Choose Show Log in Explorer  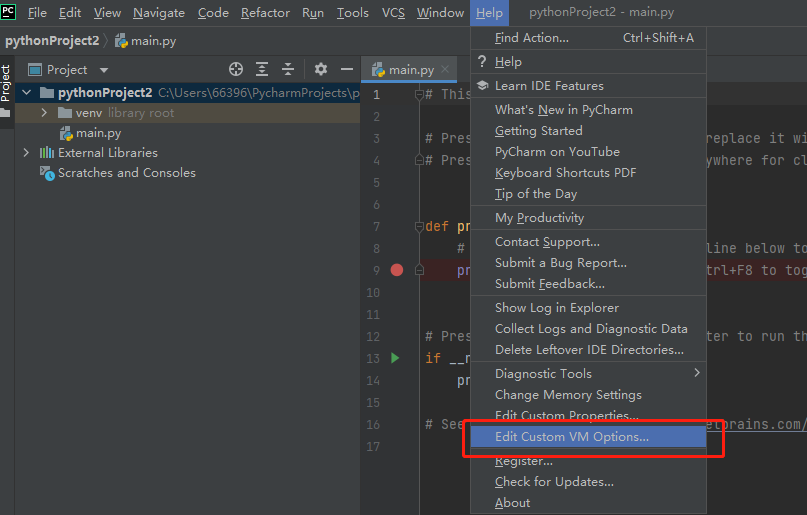[x=588, y=308]
